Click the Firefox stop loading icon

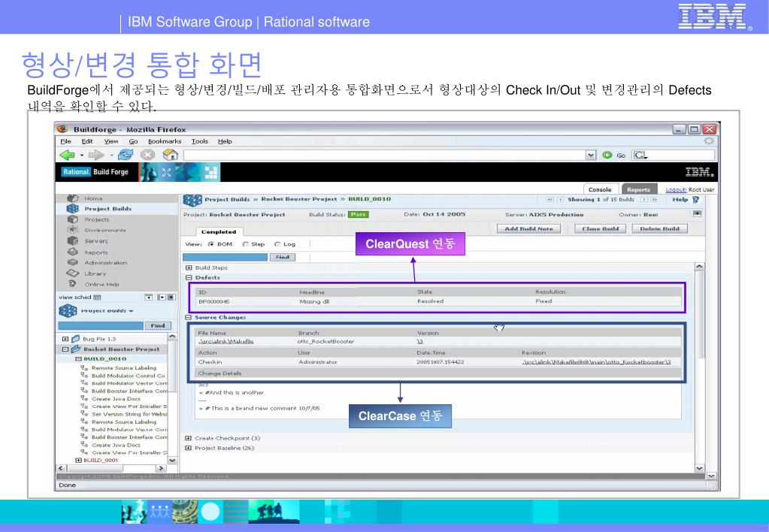click(x=147, y=155)
